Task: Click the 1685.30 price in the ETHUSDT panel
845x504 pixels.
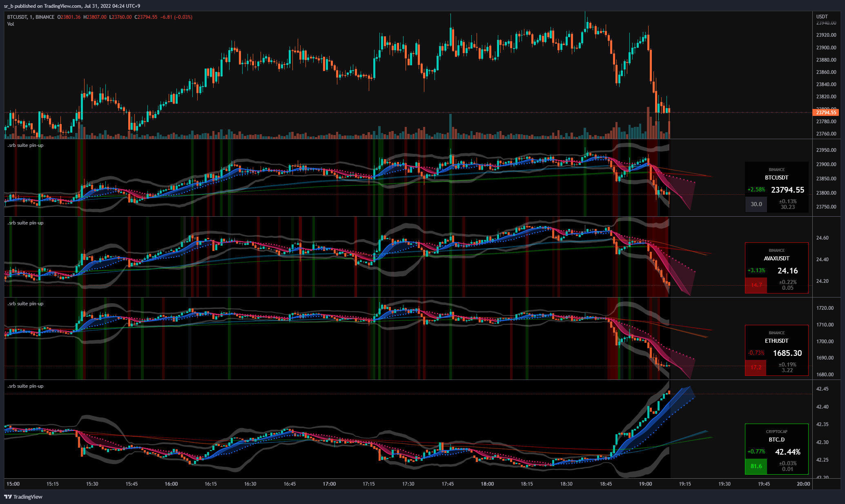Action: 787,353
